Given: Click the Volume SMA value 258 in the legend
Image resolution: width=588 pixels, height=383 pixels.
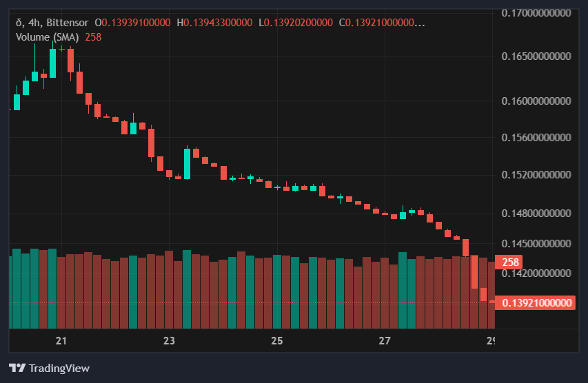Looking at the screenshot, I should tap(93, 37).
